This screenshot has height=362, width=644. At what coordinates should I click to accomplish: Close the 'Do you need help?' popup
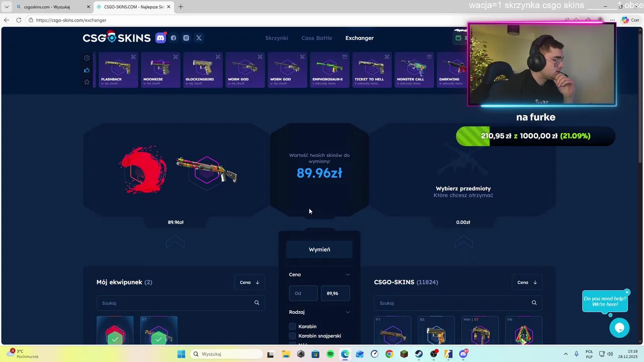(x=627, y=292)
